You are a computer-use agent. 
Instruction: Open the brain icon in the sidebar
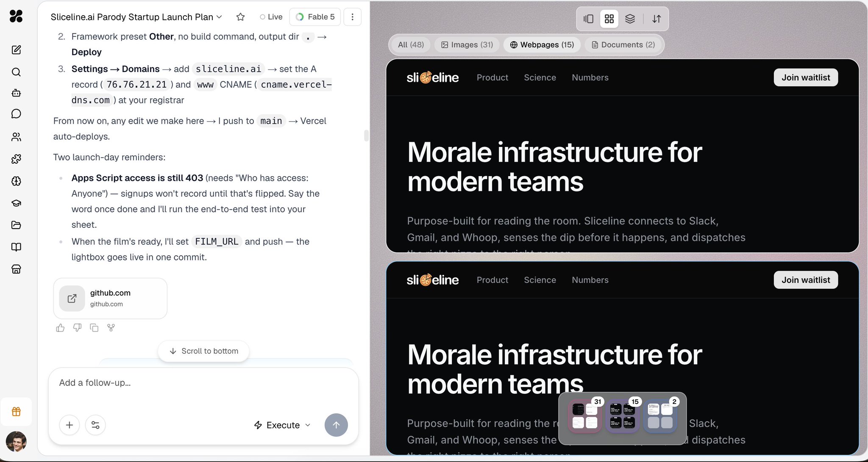(x=16, y=181)
